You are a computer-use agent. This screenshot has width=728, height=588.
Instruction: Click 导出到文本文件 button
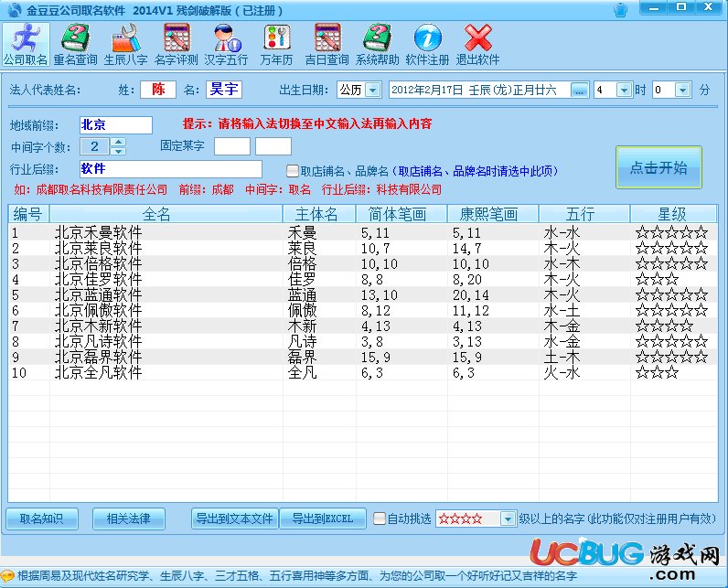[234, 519]
